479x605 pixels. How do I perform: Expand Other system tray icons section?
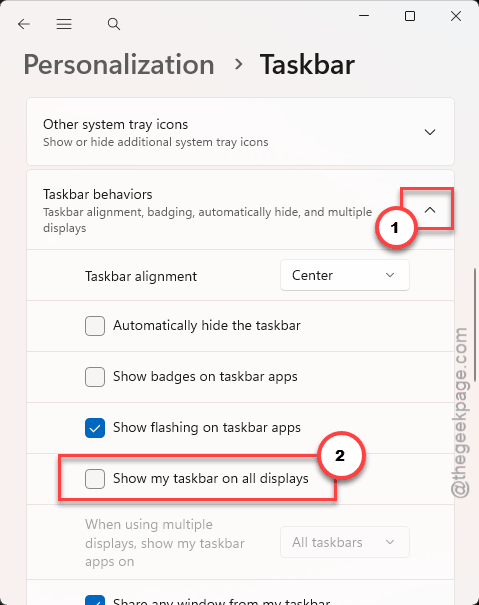[430, 132]
